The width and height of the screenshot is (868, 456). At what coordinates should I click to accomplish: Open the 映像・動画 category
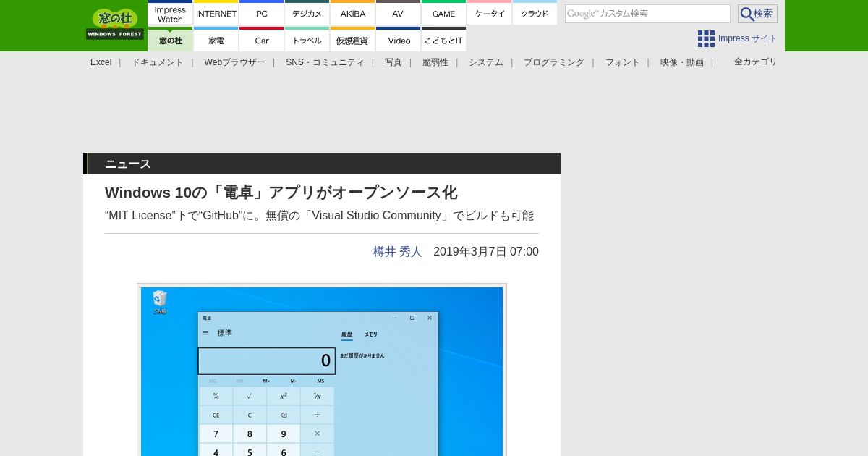pos(682,62)
